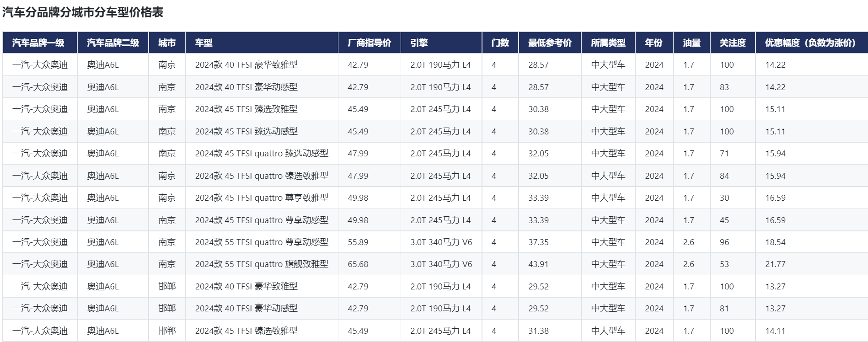Select the 45 TFSI quattro 尊享动感型 cell
The height and width of the screenshot is (342, 868).
(262, 220)
